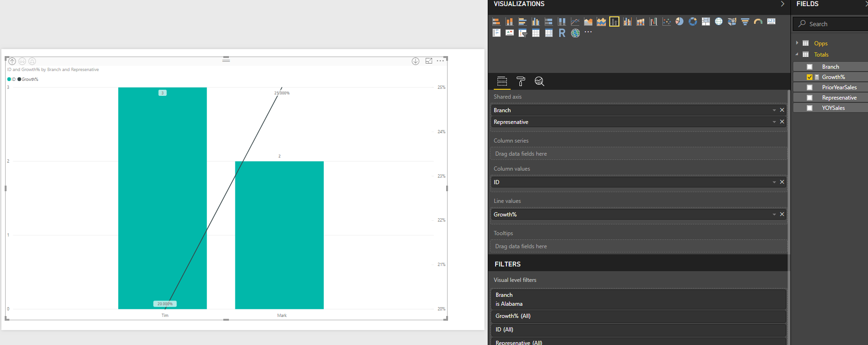Select the line chart visualization
The height and width of the screenshot is (345, 868).
(x=575, y=22)
